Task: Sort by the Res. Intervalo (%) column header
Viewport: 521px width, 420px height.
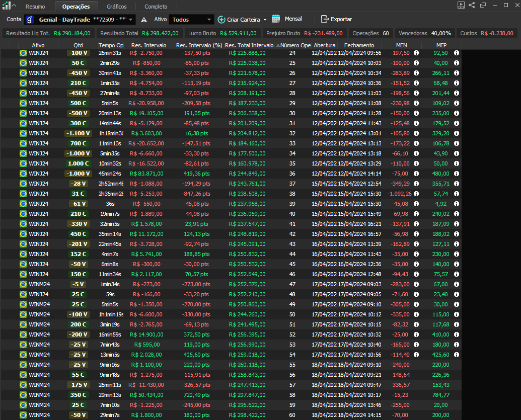Action: pos(199,45)
